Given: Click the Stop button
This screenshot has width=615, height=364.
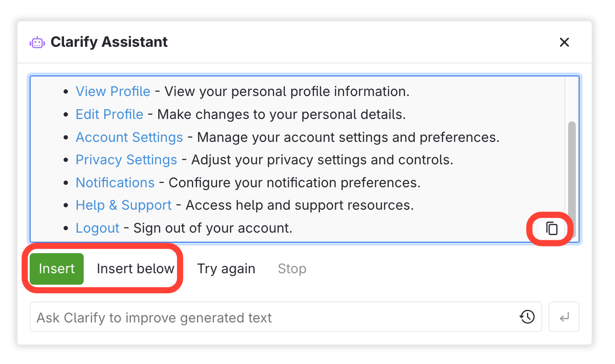Looking at the screenshot, I should pyautogui.click(x=292, y=269).
